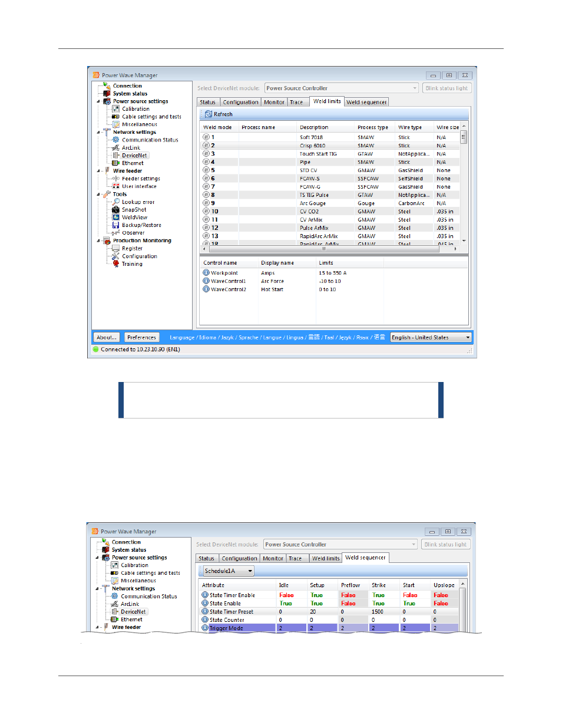This screenshot has height=728, width=562.
Task: Click the Backup/Restore disk icon
Action: click(115, 225)
